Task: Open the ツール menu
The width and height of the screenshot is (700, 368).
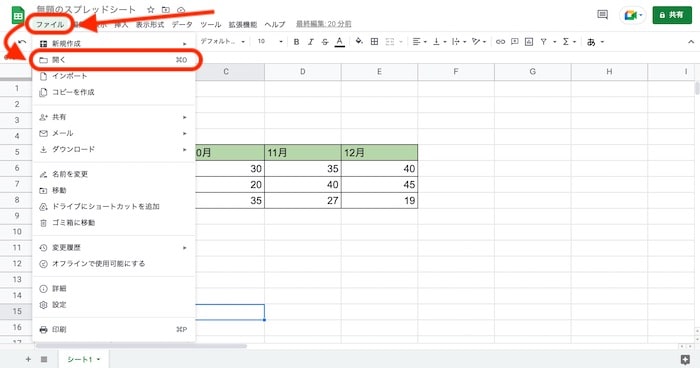Action: [210, 25]
